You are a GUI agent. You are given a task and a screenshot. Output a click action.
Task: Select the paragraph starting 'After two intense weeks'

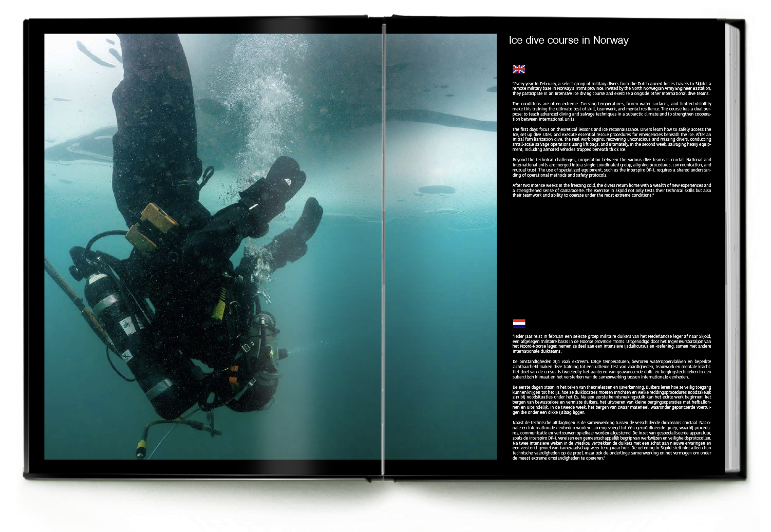click(x=611, y=191)
